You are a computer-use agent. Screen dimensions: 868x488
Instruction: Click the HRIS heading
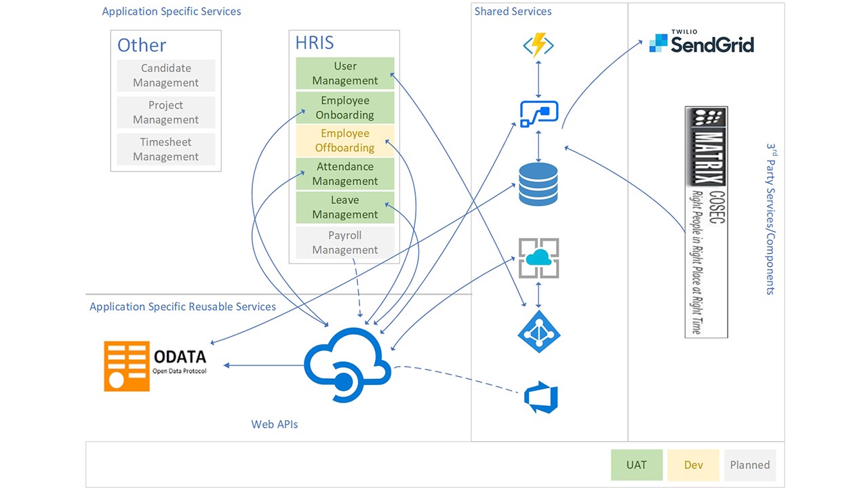click(315, 43)
